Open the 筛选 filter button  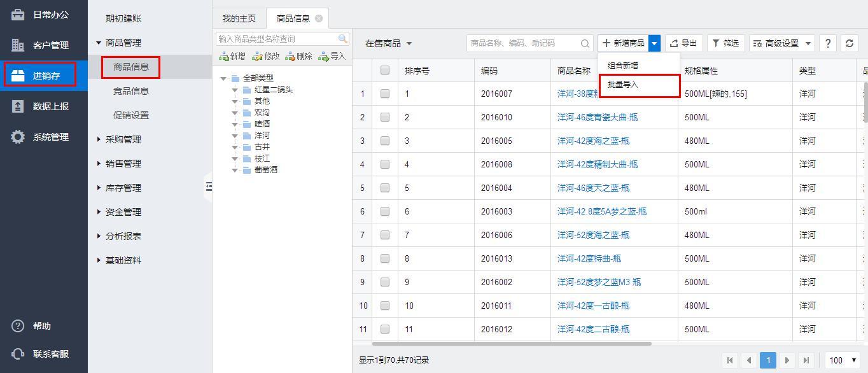[725, 43]
